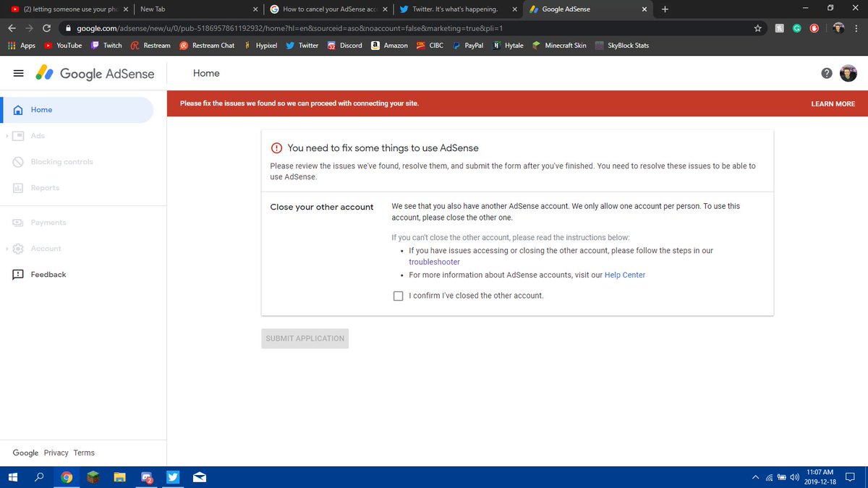
Task: Click Mail icon in the taskbar
Action: [200, 477]
